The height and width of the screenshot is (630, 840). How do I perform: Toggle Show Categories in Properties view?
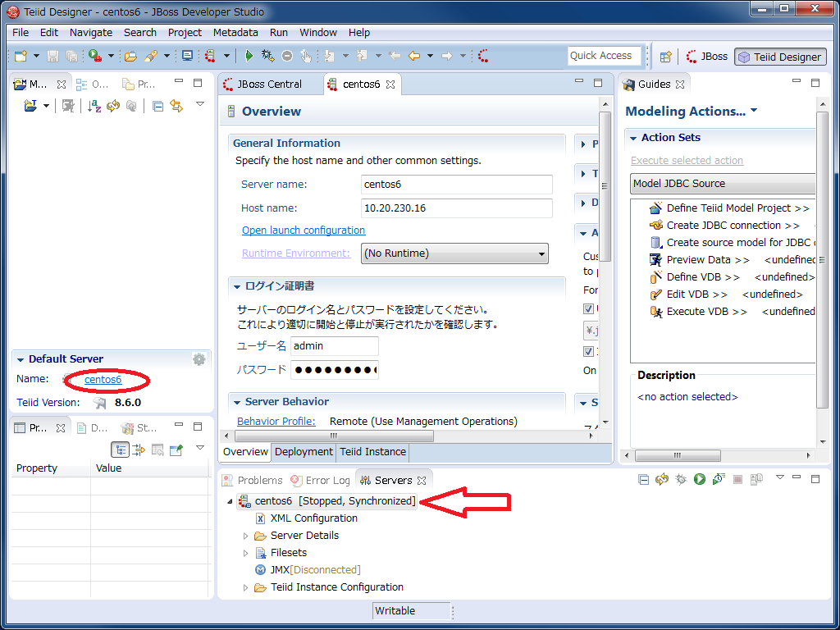120,450
